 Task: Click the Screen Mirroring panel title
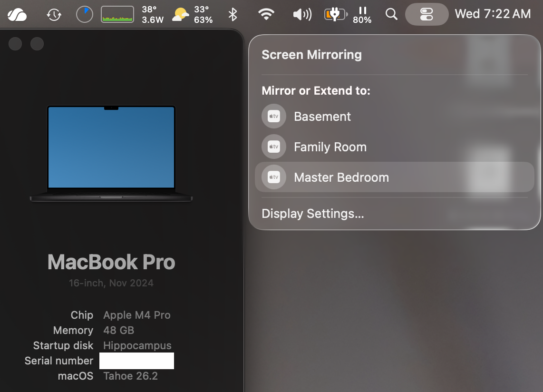pyautogui.click(x=311, y=55)
